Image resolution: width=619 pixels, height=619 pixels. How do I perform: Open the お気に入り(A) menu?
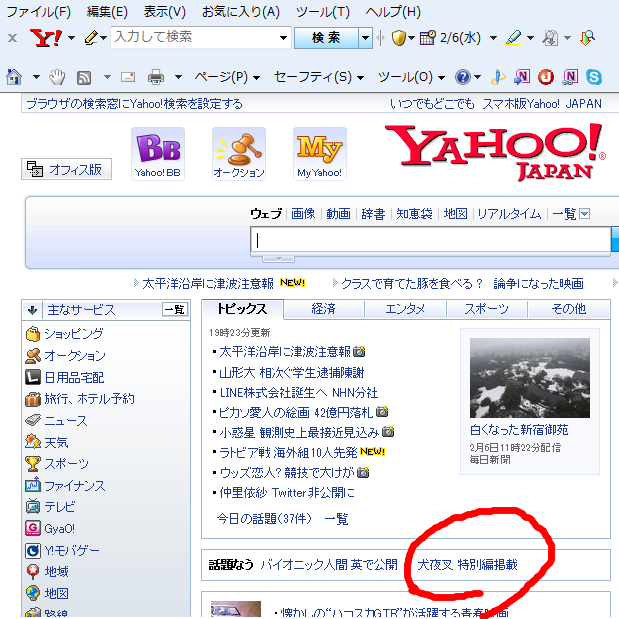(240, 12)
